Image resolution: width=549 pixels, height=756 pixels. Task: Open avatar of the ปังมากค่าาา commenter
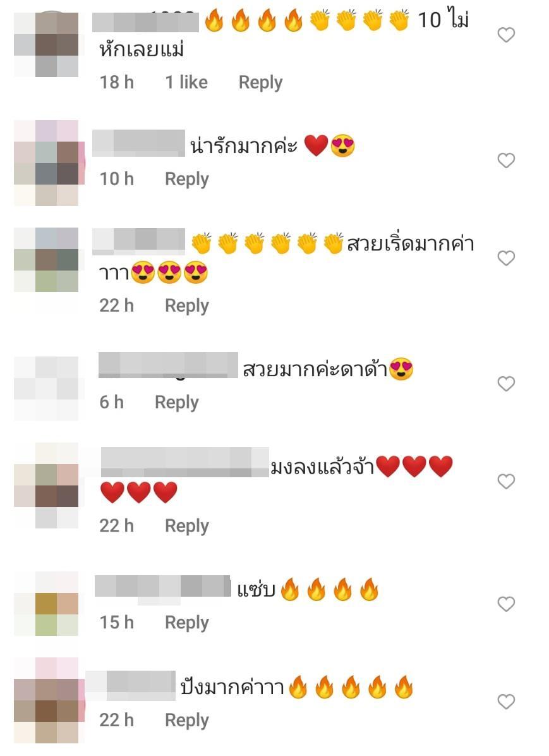coord(47,700)
